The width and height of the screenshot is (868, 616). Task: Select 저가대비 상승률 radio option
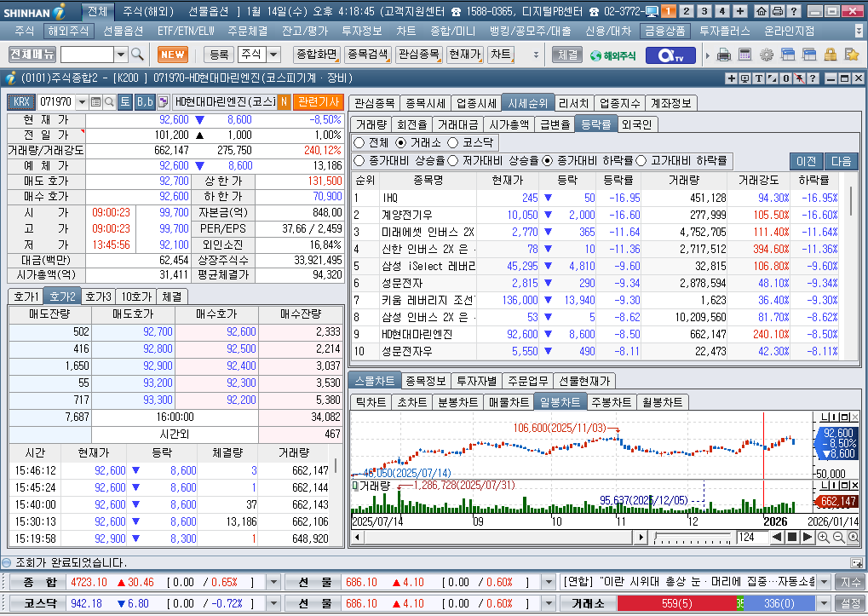pyautogui.click(x=453, y=160)
